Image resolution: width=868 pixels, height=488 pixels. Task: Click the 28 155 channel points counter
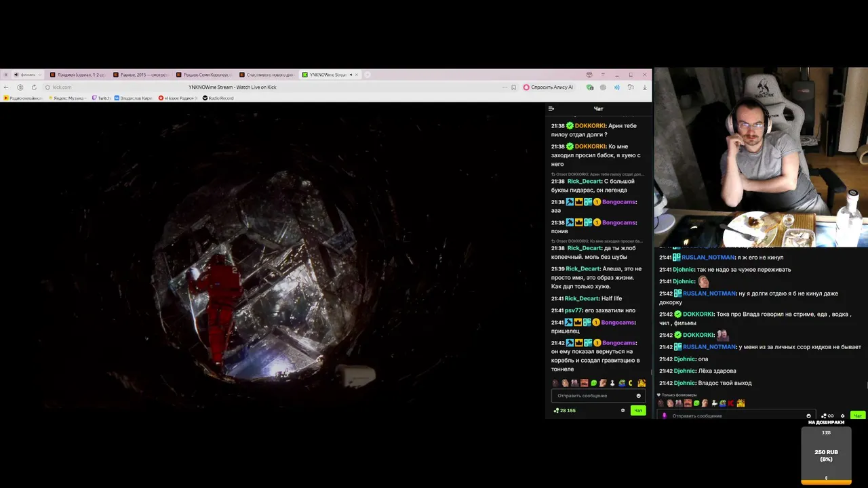[x=564, y=410]
